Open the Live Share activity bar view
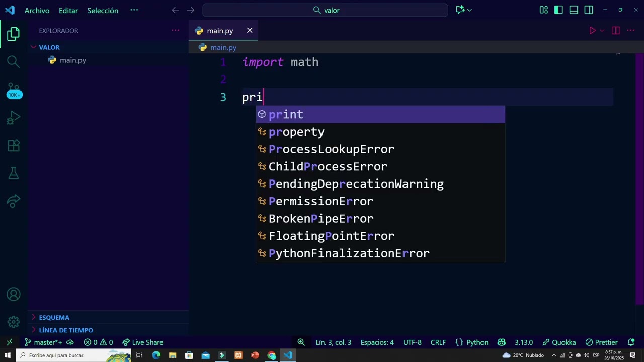Image resolution: width=644 pixels, height=362 pixels. click(14, 201)
